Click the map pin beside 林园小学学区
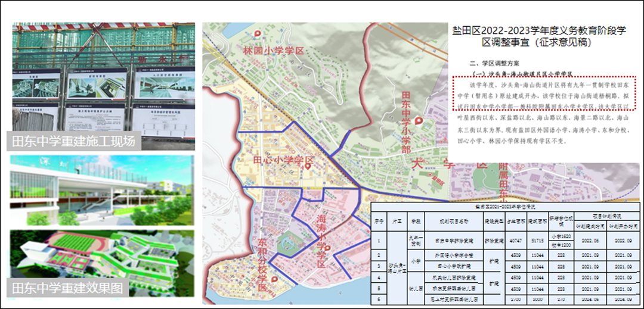The image size is (644, 309). pyautogui.click(x=258, y=35)
